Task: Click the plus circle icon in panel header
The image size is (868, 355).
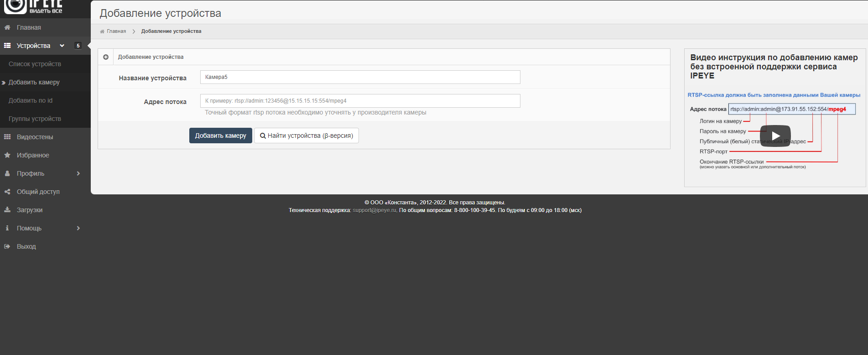Action: [x=106, y=57]
